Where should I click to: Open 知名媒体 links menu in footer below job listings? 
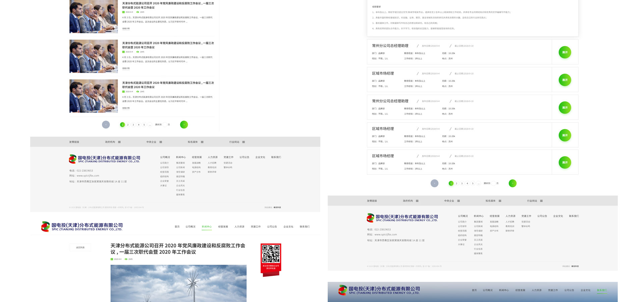coord(500,201)
